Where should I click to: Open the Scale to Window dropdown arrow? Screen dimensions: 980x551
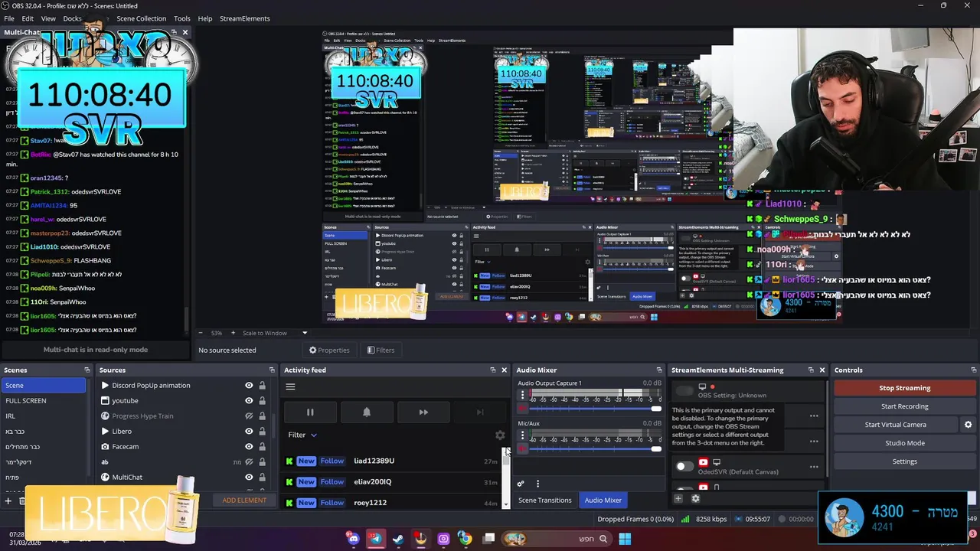point(305,333)
